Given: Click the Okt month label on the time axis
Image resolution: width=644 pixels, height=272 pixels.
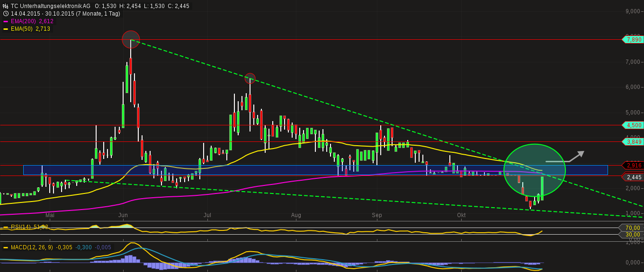Looking at the screenshot, I should tap(462, 215).
